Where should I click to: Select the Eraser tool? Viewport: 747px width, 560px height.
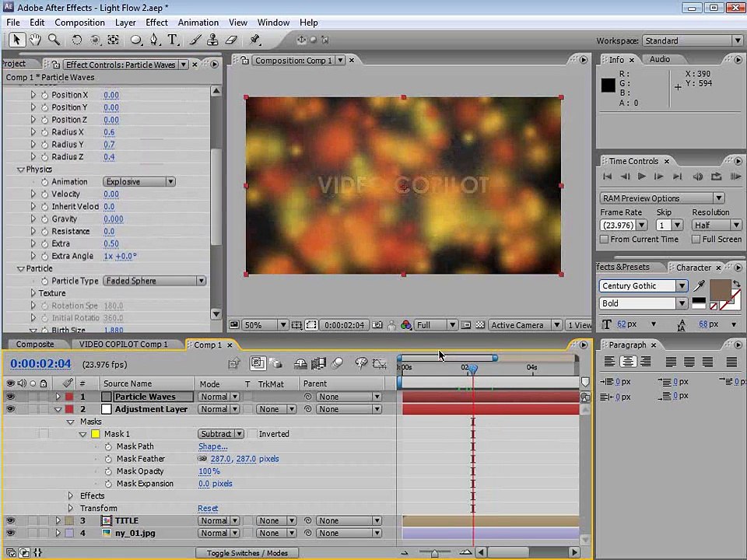coord(231,40)
